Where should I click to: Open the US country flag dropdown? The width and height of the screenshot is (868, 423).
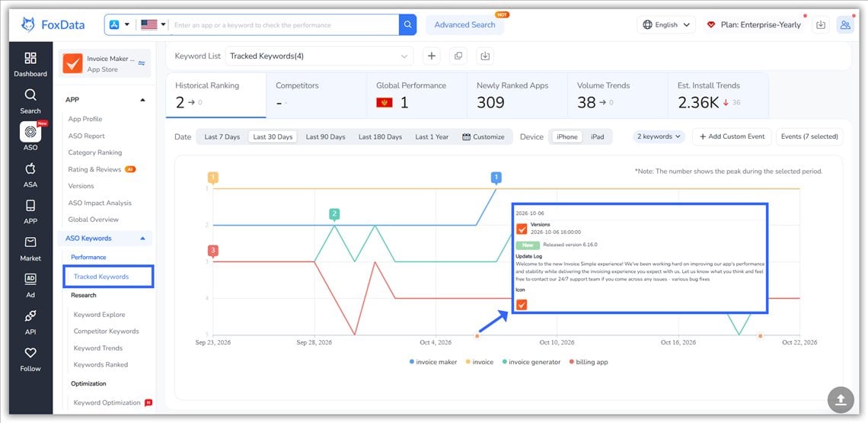(x=153, y=24)
